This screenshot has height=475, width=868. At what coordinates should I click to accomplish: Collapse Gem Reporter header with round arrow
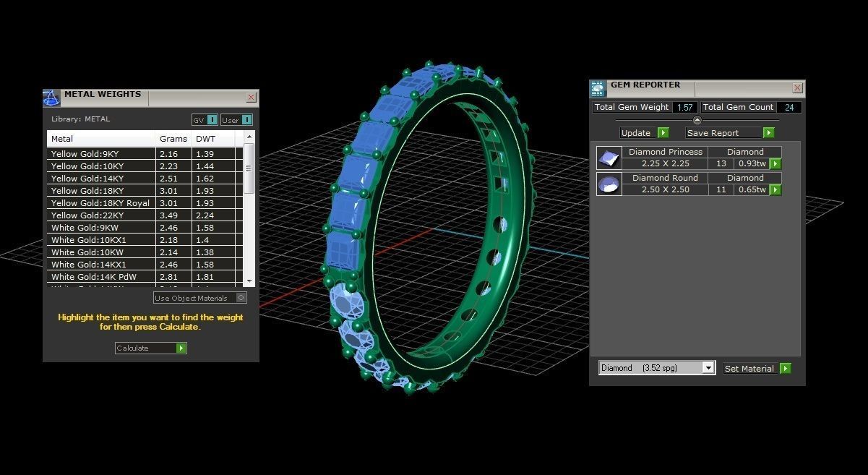(697, 120)
